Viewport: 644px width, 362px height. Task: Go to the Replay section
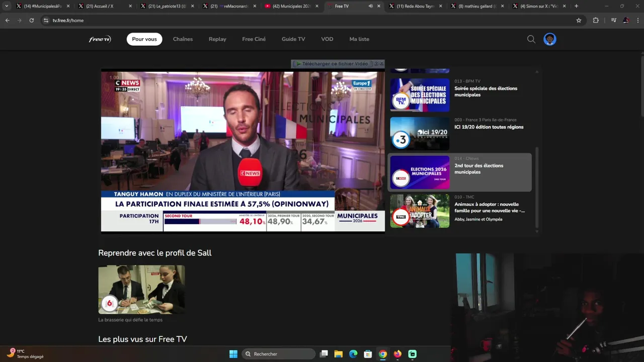(217, 39)
